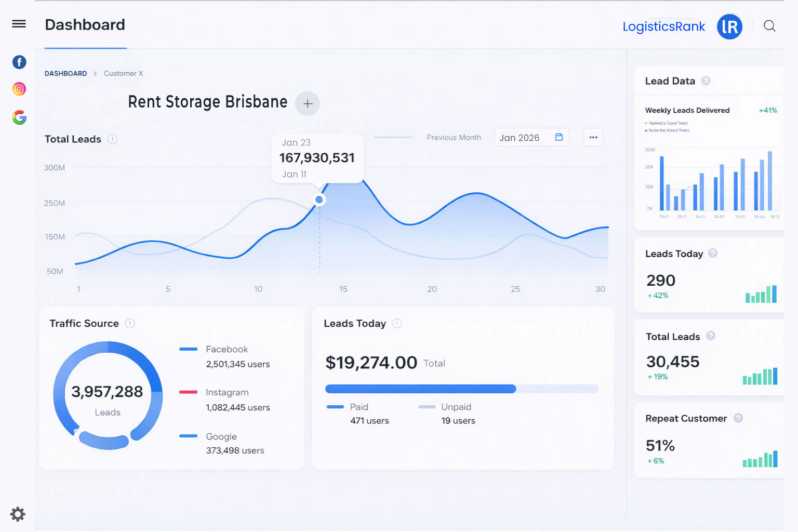Click the help icon on the Total Leads 30,455 card
This screenshot has width=798, height=532.
coord(711,336)
